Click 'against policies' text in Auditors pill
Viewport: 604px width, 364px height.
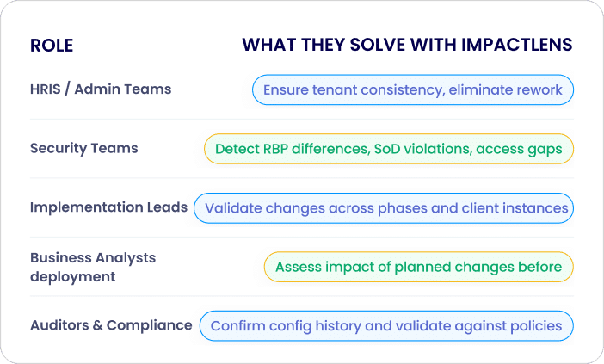click(508, 326)
